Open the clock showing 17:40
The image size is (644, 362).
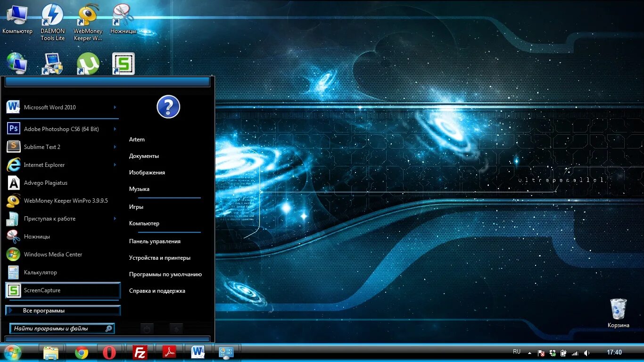(614, 353)
